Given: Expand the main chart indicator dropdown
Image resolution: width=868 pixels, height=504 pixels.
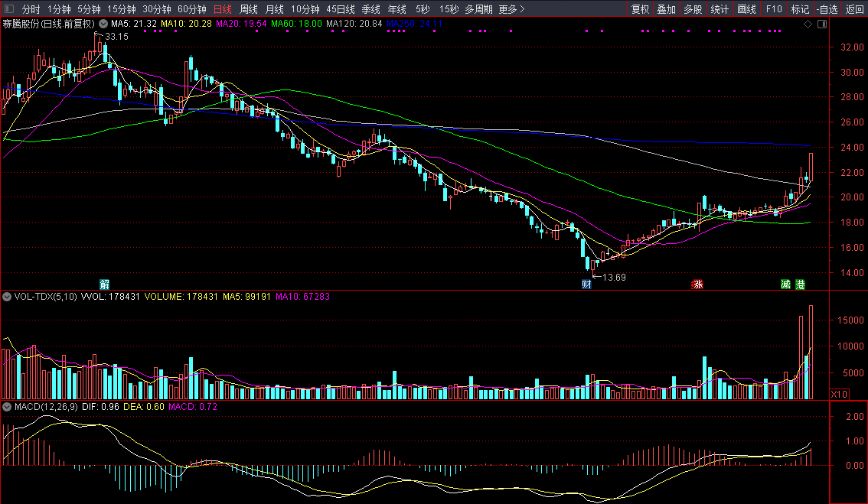Looking at the screenshot, I should [103, 24].
